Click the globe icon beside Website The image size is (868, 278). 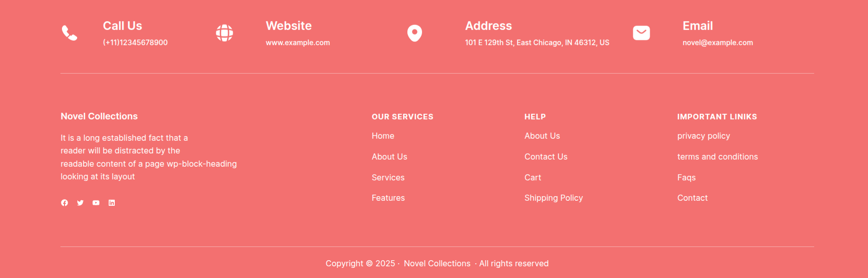(x=224, y=33)
